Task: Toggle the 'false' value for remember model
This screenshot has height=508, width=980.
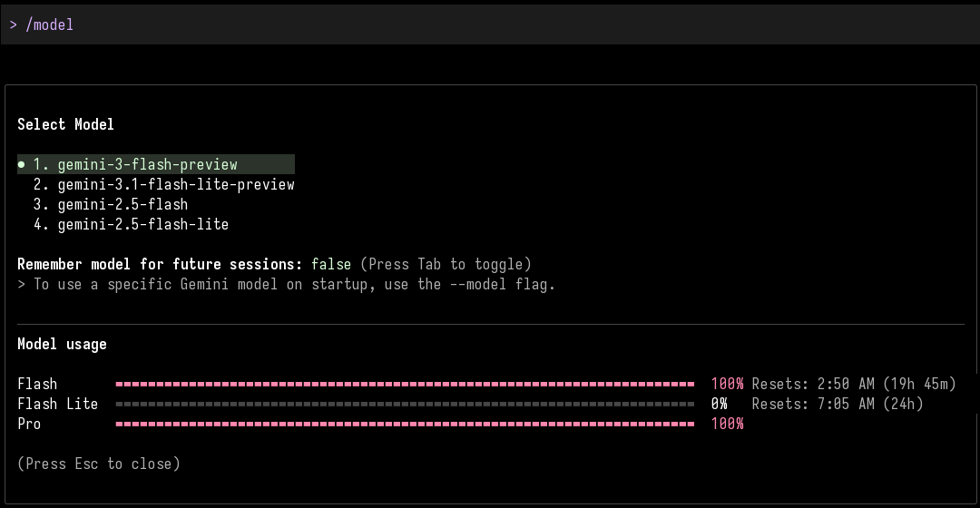Action: pyautogui.click(x=331, y=265)
